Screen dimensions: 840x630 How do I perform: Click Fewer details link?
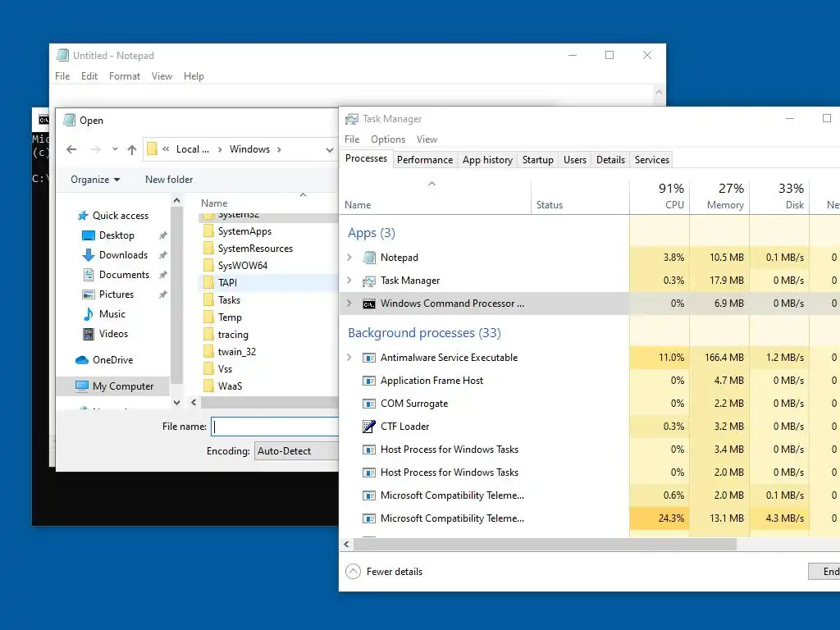395,572
